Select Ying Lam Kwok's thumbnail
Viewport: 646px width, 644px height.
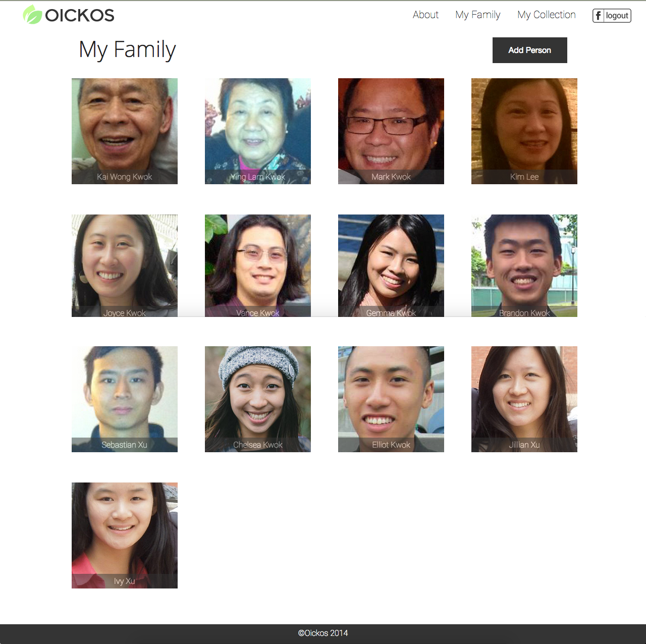click(258, 131)
